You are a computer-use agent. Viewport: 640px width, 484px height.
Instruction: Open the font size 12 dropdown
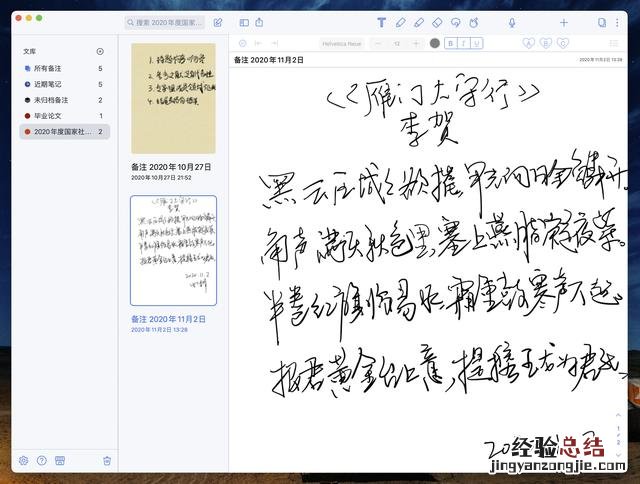(x=397, y=43)
